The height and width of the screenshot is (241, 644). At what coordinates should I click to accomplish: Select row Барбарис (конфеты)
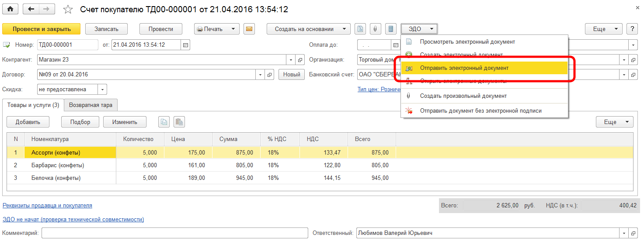click(x=320, y=165)
